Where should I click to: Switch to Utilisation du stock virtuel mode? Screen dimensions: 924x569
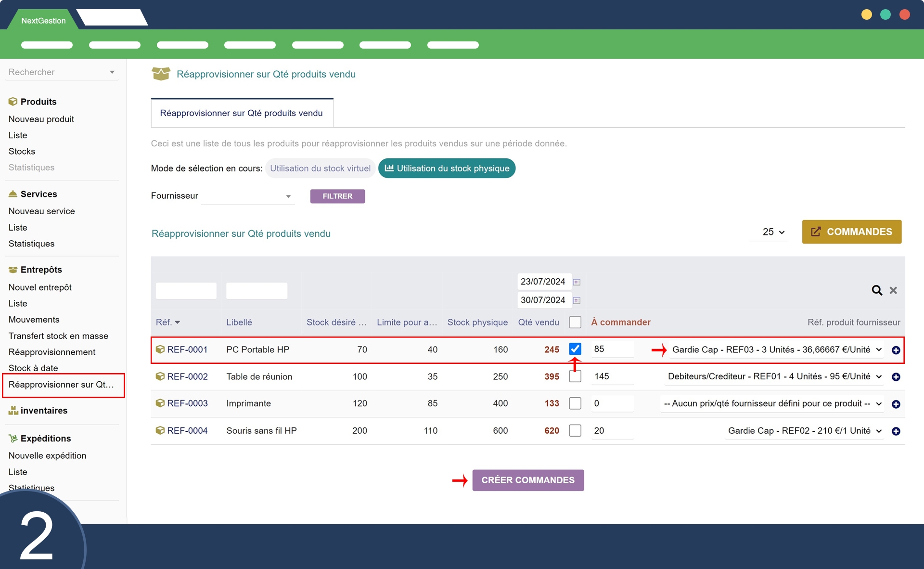[x=320, y=168]
